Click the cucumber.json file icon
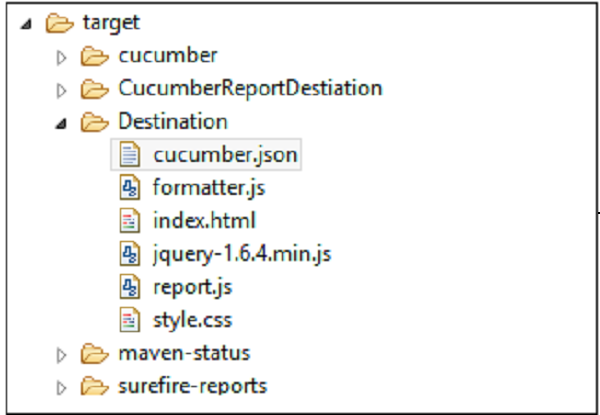Viewport: 600px width, 415px height. pos(128,155)
